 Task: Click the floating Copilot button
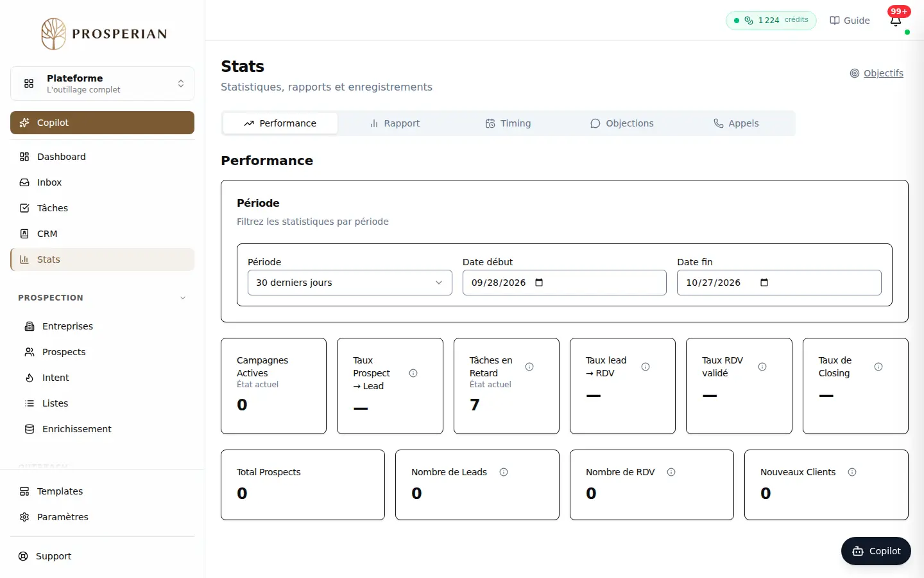pos(876,551)
